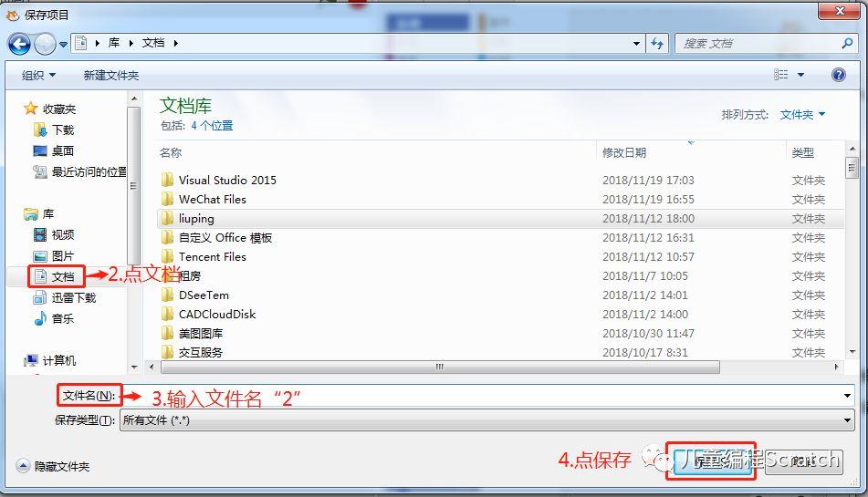The image size is (868, 497).
Task: Click the 4 个位置 link
Action: [212, 126]
